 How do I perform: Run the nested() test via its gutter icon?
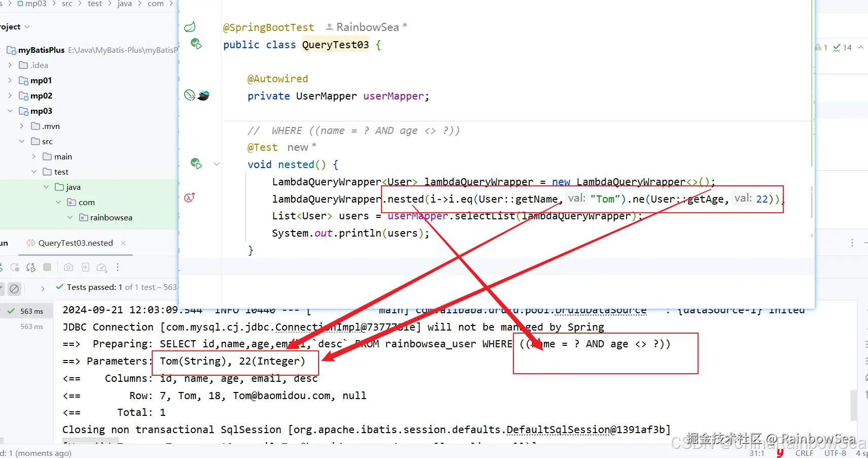[x=196, y=163]
